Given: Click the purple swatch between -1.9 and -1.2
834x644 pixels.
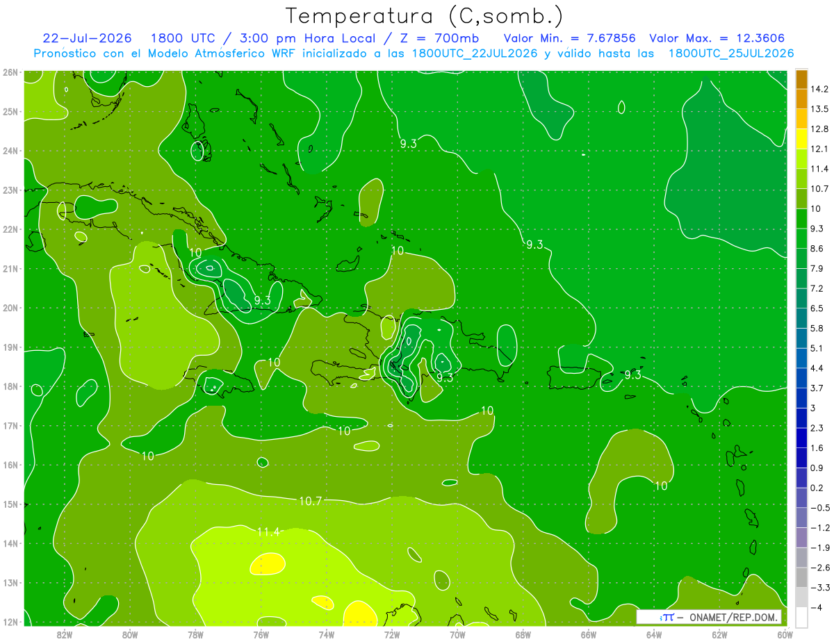Looking at the screenshot, I should coord(801,538).
